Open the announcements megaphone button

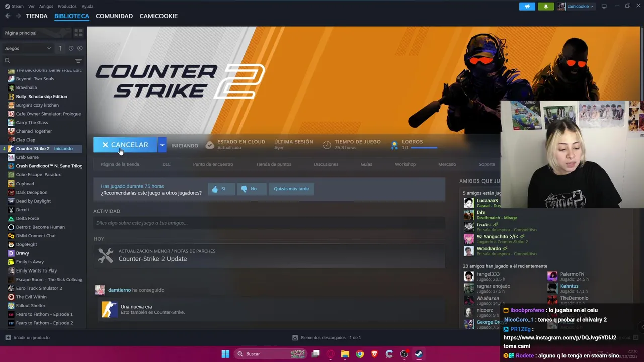[x=527, y=6]
